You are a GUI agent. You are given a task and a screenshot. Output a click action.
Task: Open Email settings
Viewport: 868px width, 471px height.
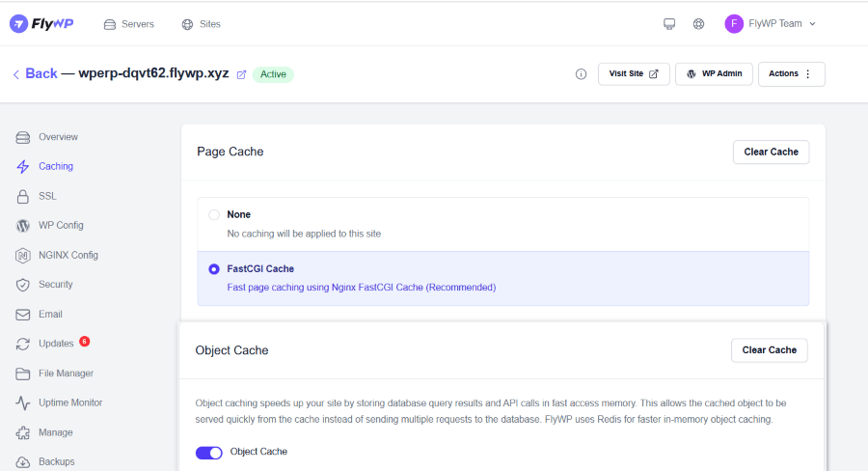pos(50,315)
